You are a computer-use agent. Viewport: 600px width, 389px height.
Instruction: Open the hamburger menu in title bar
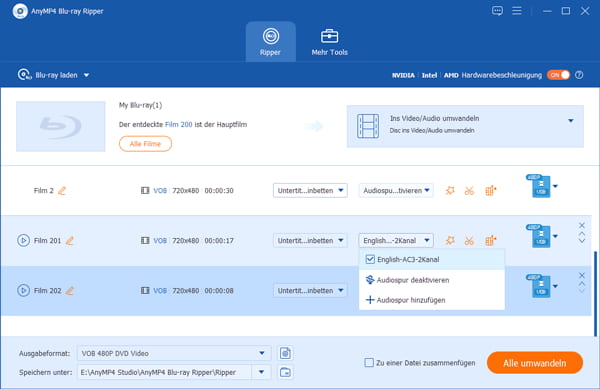point(517,11)
